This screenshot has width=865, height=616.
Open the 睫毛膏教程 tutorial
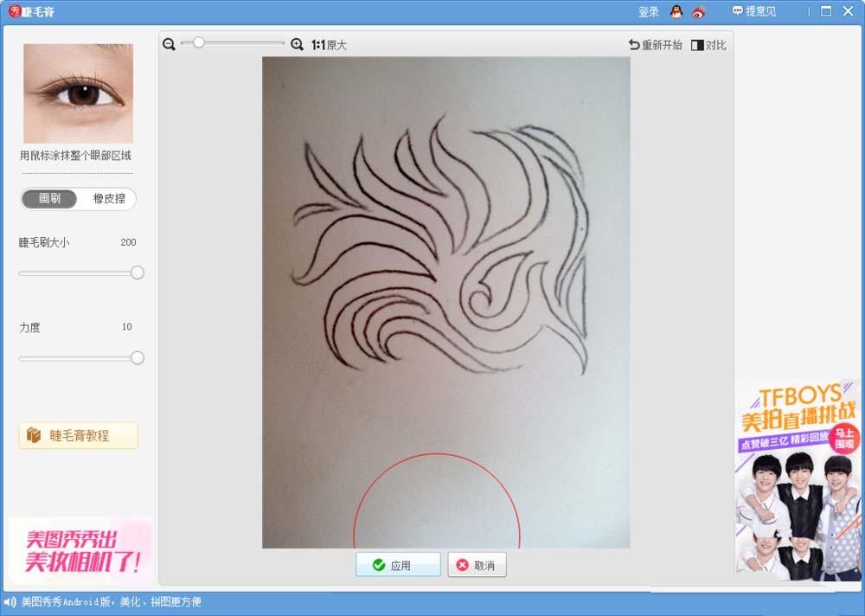coord(78,435)
